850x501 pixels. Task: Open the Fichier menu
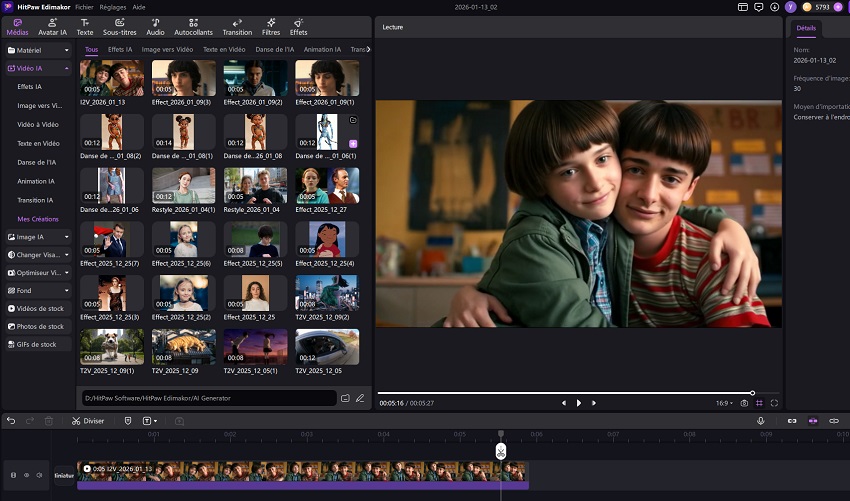(x=84, y=7)
